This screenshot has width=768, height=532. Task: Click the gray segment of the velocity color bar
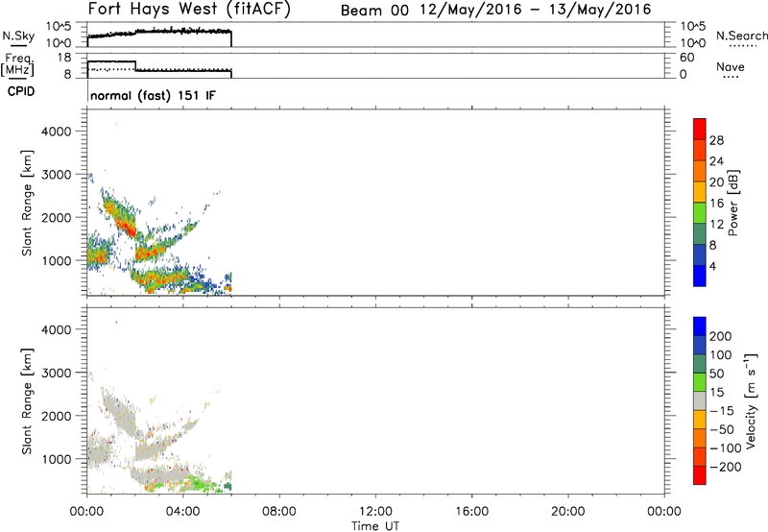pyautogui.click(x=700, y=400)
